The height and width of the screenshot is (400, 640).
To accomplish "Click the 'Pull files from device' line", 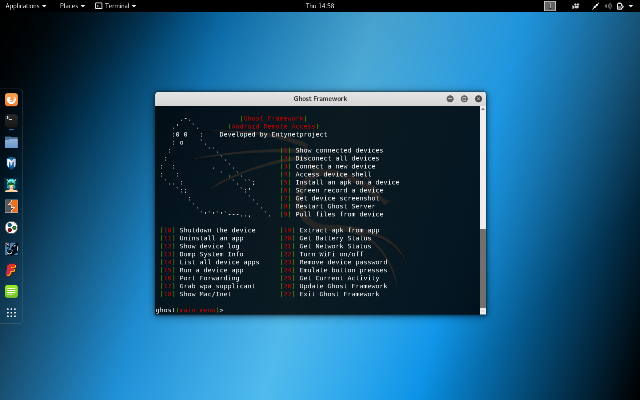I will [332, 214].
